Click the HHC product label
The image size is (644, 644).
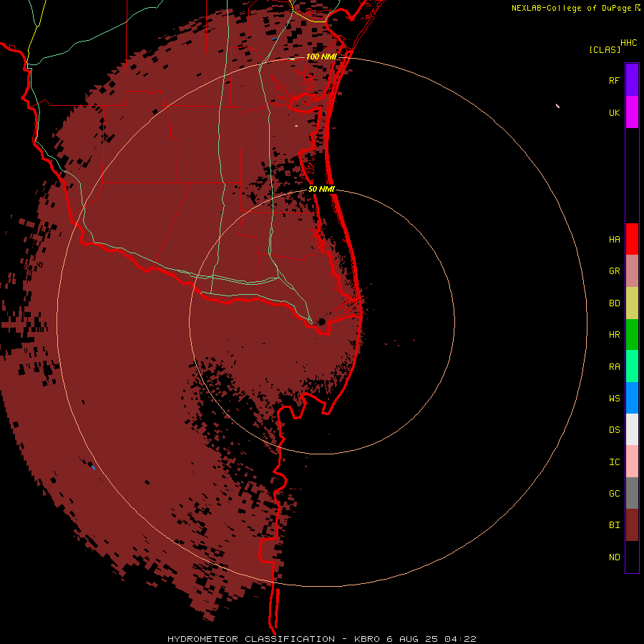click(629, 43)
